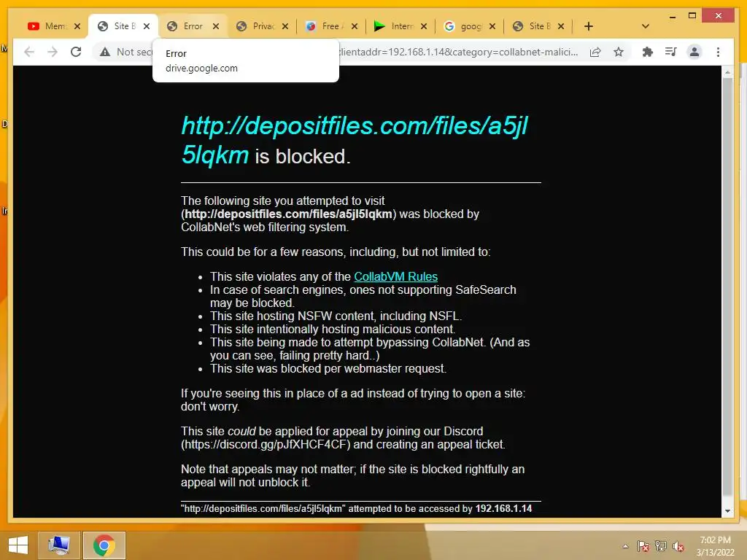Click the scrollbar up arrow
The height and width of the screenshot is (560, 747).
click(x=727, y=72)
